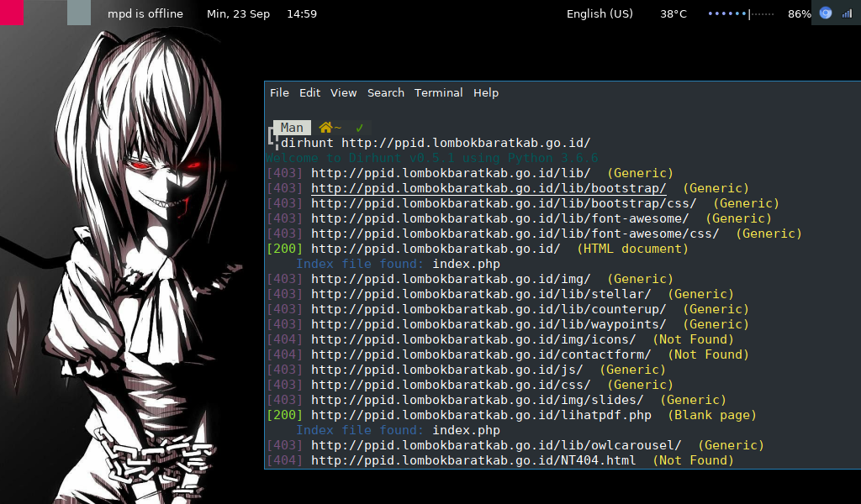This screenshot has width=861, height=504.
Task: Click the /lib/owlcarousel/ URL line
Action: [496, 445]
